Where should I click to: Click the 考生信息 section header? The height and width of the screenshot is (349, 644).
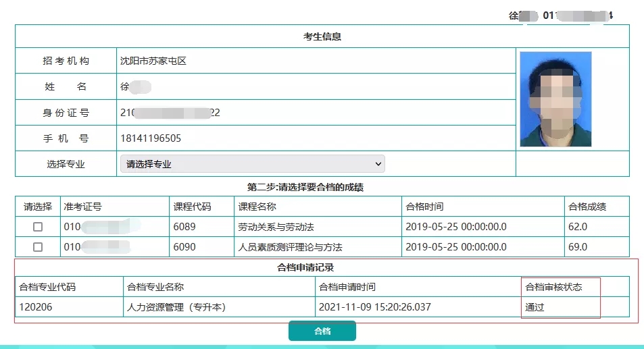322,36
